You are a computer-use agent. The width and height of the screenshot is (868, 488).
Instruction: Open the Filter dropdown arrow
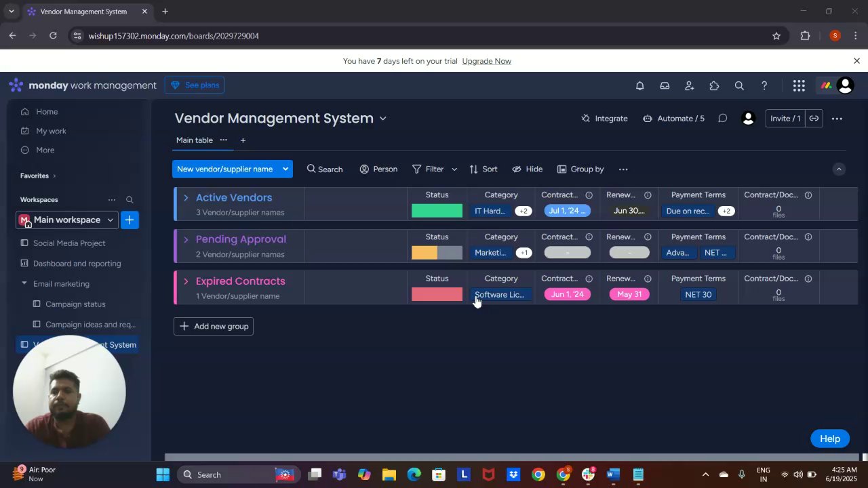click(454, 169)
